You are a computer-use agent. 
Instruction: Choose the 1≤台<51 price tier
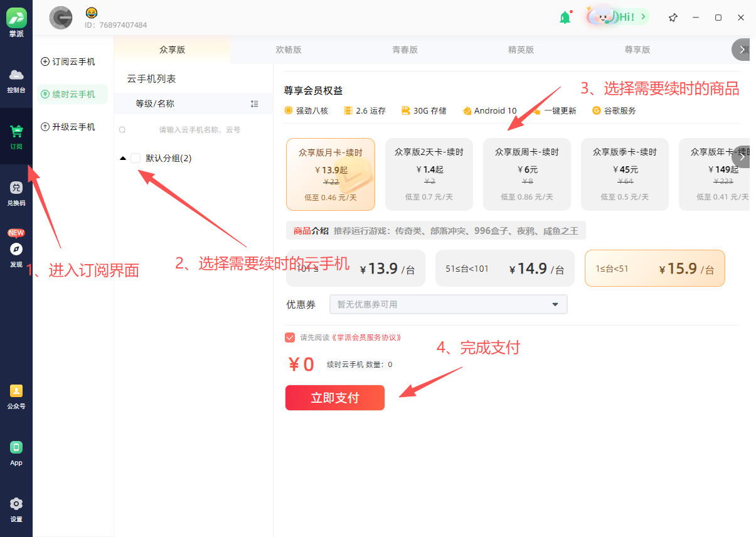pyautogui.click(x=655, y=268)
